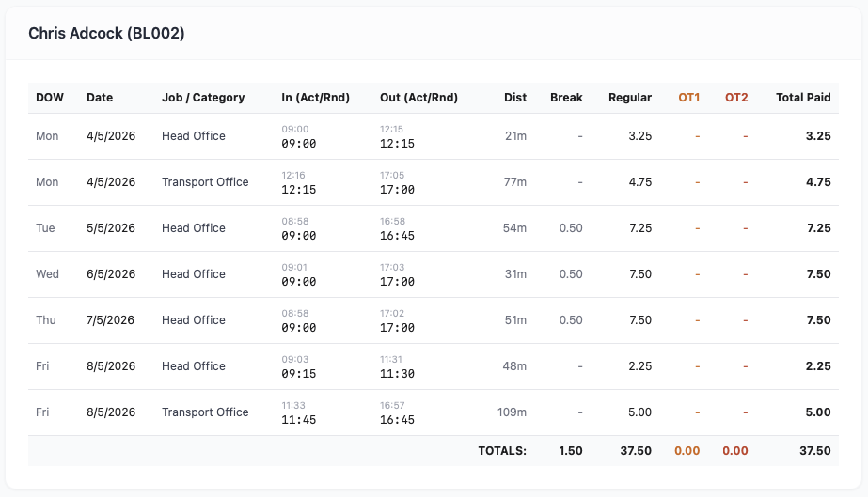Image resolution: width=868 pixels, height=497 pixels.
Task: Select the DOW column header
Action: [50, 98]
